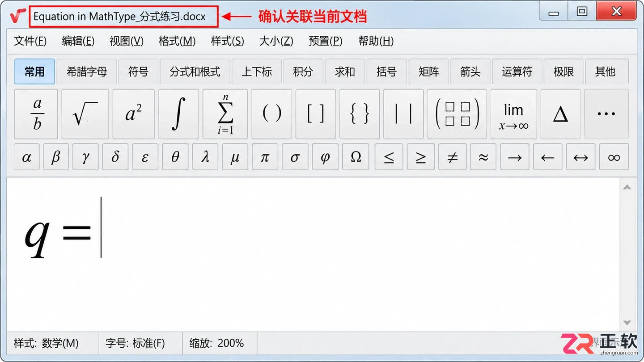The width and height of the screenshot is (644, 362).
Task: Insert curly braces template
Action: coord(360,114)
